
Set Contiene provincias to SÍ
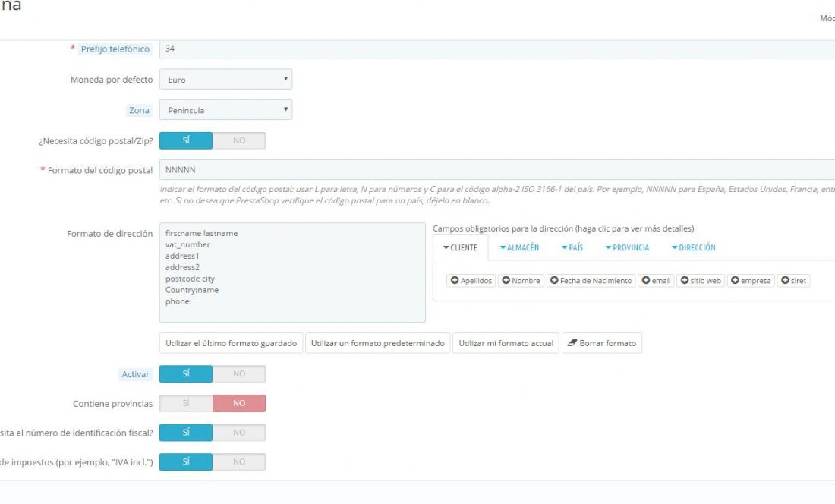coord(186,403)
